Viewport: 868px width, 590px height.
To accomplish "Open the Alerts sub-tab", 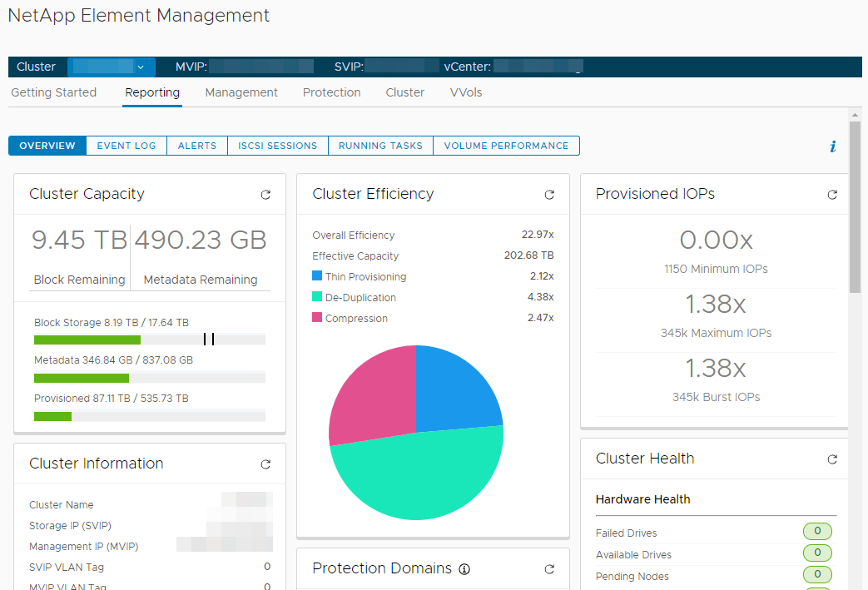I will click(x=197, y=146).
